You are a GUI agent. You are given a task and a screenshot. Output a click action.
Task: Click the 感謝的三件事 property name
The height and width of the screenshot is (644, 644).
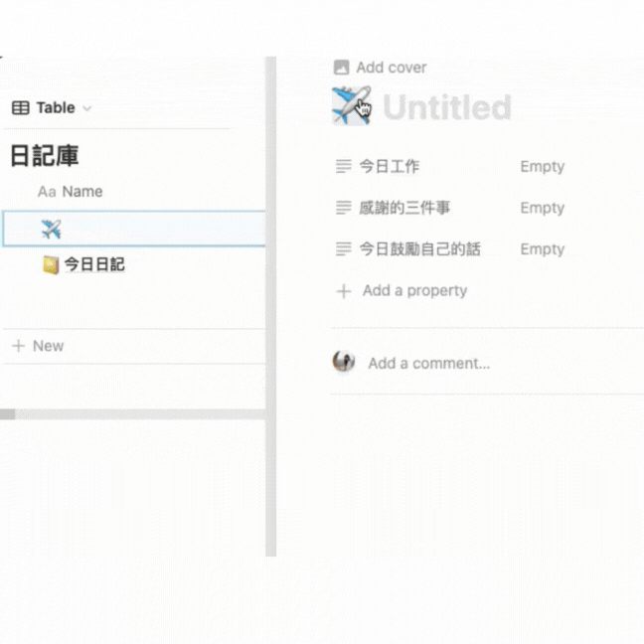[404, 208]
